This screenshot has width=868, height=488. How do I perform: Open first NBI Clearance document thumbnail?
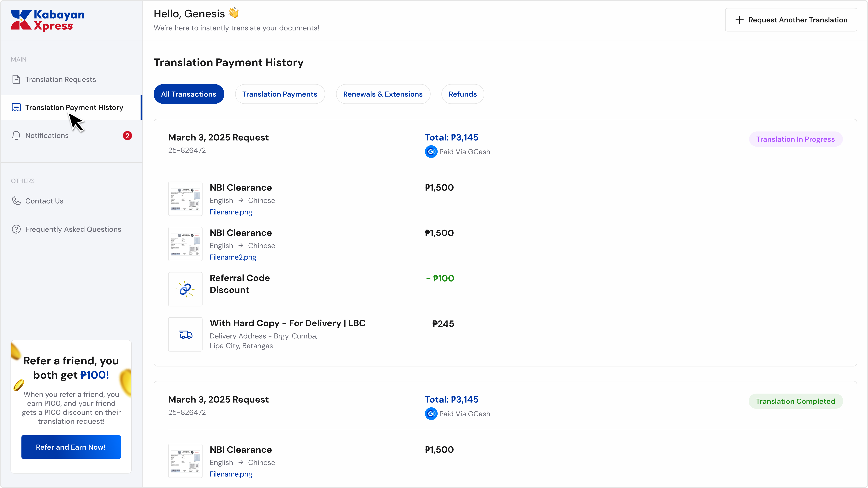185,199
